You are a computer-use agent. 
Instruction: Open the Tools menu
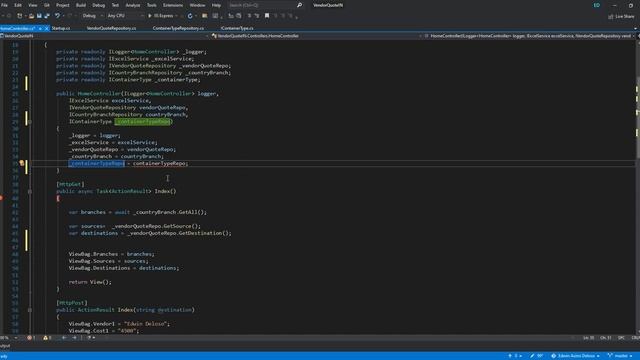coord(151,5)
